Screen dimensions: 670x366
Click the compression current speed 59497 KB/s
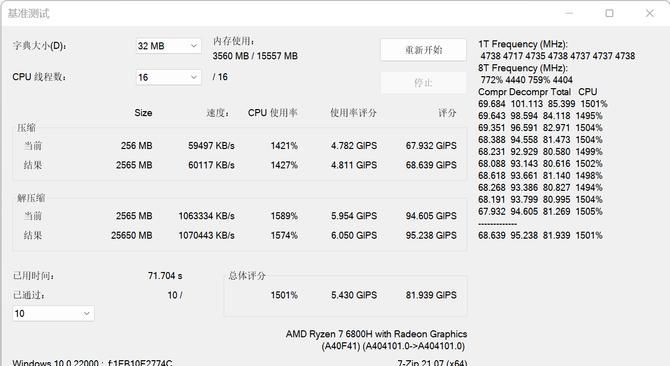tap(211, 146)
